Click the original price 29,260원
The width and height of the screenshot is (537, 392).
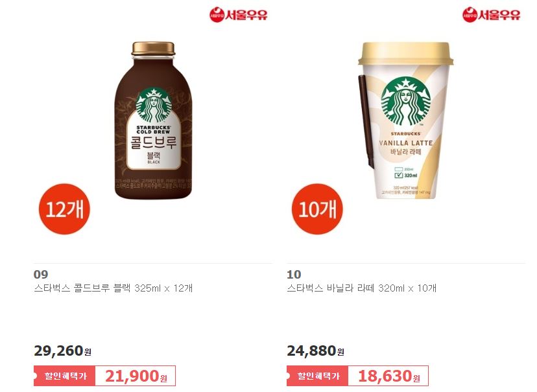63,351
